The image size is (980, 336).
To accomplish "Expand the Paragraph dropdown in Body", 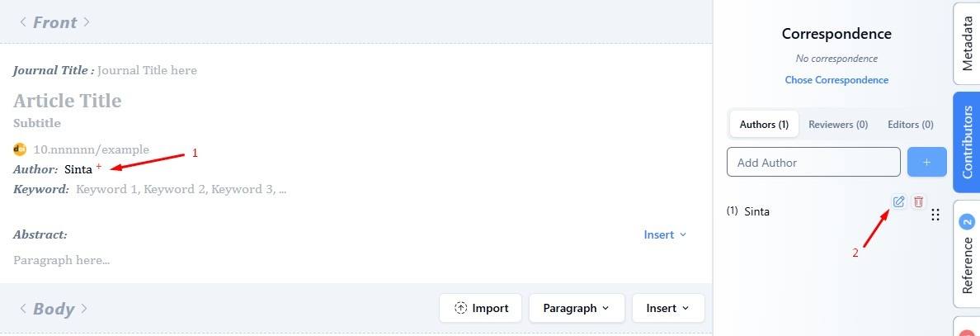I will (x=576, y=308).
